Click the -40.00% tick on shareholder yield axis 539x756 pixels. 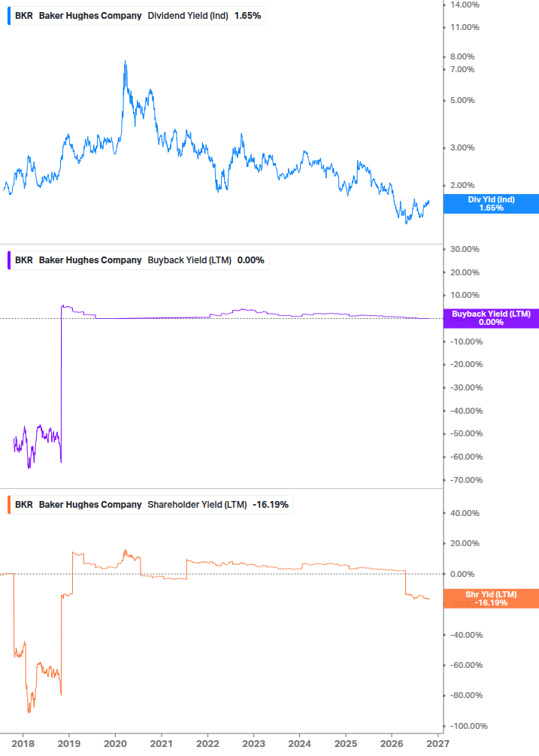pyautogui.click(x=466, y=635)
